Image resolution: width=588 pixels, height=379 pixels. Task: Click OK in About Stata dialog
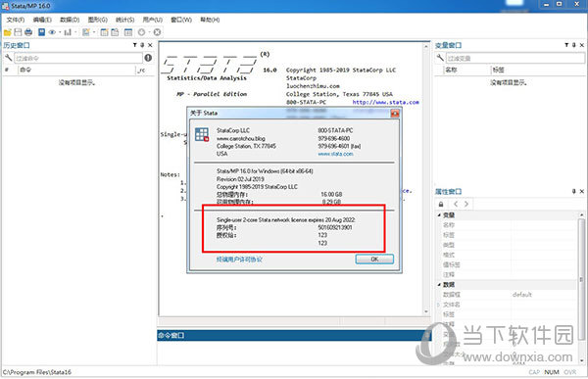click(x=374, y=260)
